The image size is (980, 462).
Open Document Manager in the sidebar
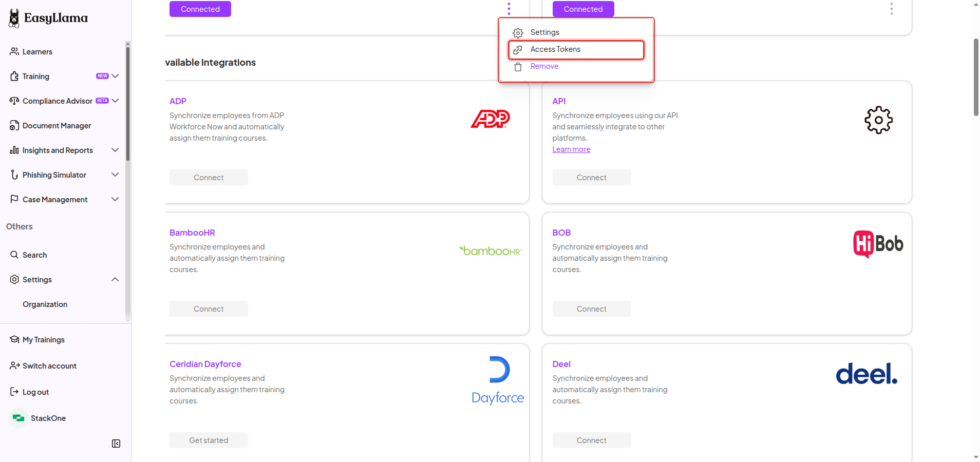(x=56, y=125)
